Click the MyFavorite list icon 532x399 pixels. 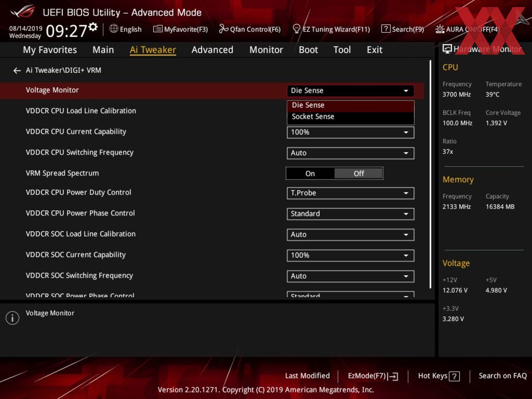tap(158, 29)
